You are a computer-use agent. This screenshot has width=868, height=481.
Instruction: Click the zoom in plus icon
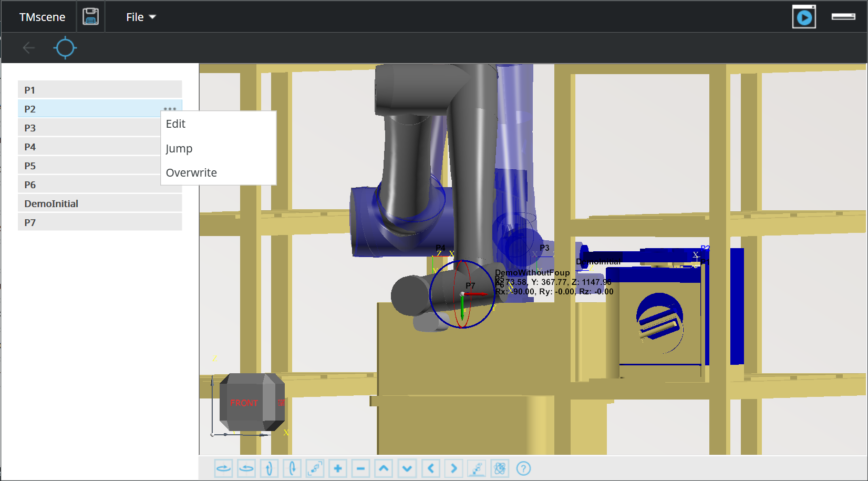click(338, 468)
